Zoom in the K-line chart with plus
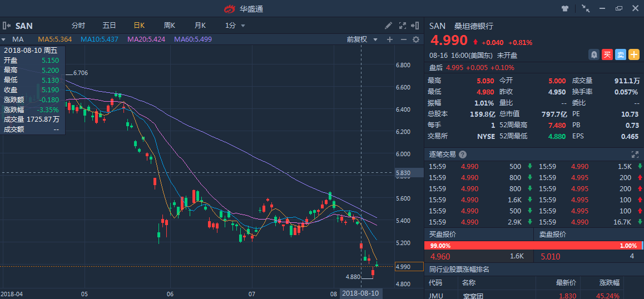Screen dimensions: 644x299 tap(390, 39)
